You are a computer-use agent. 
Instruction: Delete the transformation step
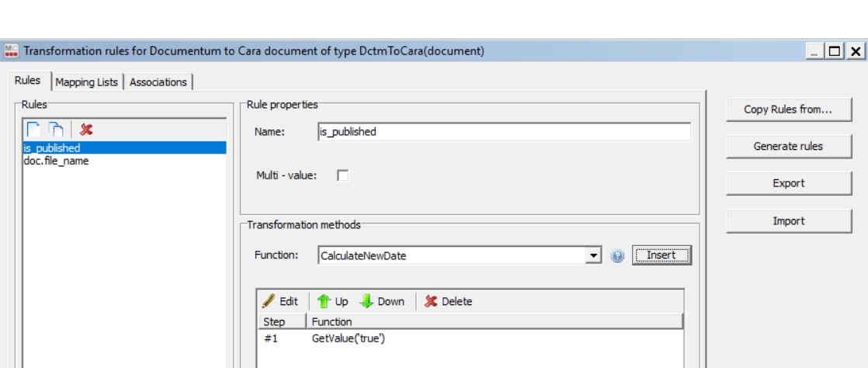(x=449, y=301)
